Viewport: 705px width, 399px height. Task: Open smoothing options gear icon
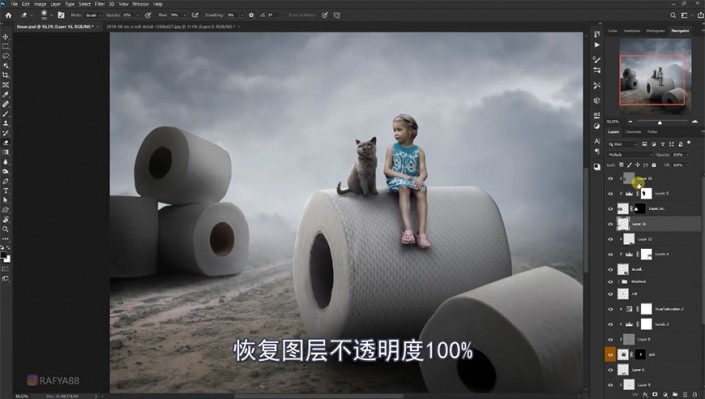pos(251,15)
